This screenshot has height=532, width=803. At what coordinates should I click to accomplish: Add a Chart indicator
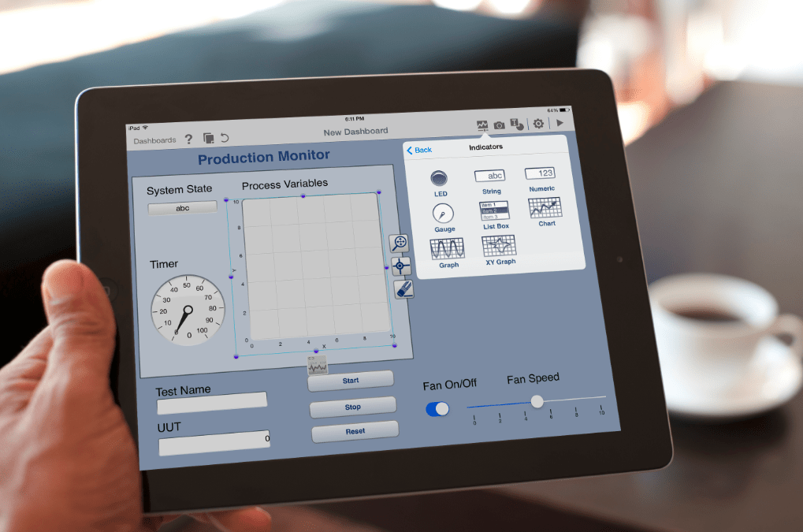pyautogui.click(x=545, y=208)
